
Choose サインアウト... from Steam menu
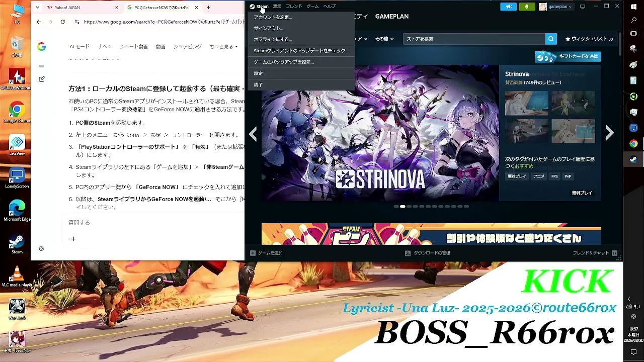tap(301, 28)
